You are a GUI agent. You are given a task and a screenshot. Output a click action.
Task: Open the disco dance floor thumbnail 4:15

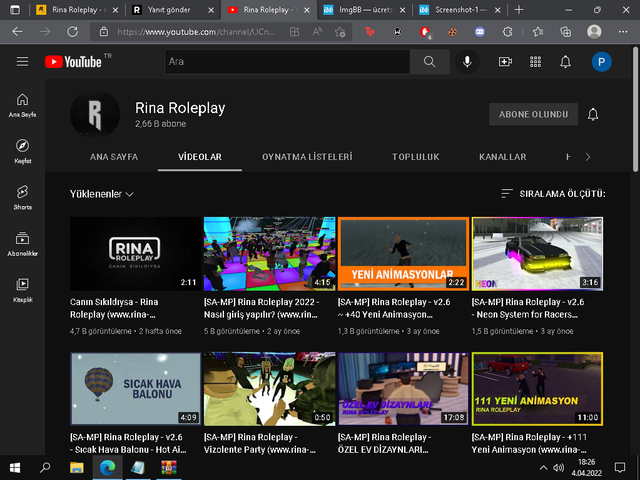click(269, 253)
